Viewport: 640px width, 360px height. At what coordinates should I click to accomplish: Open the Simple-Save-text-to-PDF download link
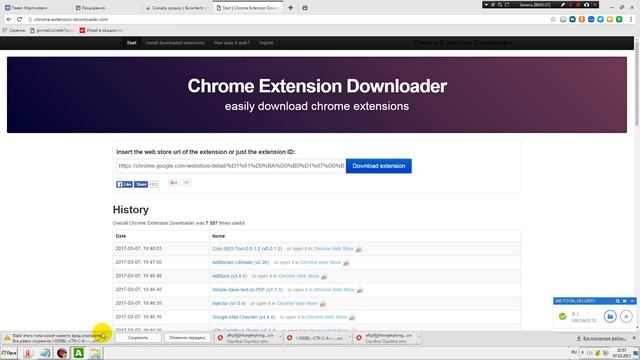247,289
